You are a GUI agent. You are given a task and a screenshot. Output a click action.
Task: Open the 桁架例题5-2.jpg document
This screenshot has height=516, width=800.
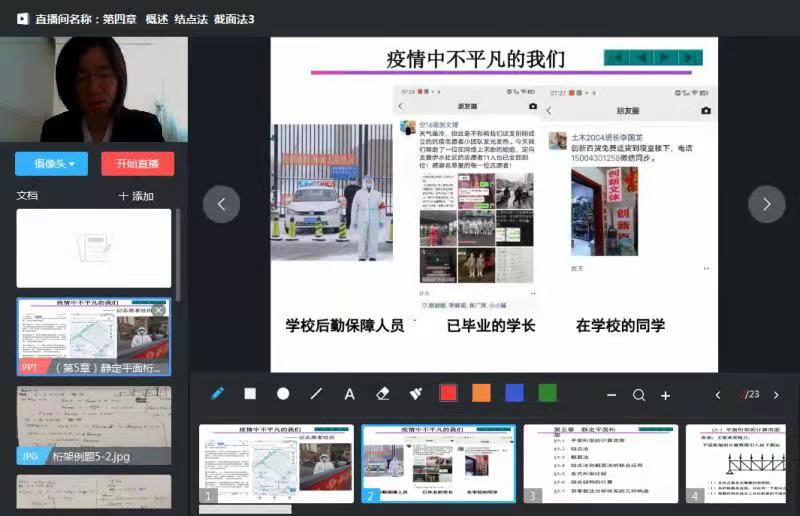(x=93, y=426)
